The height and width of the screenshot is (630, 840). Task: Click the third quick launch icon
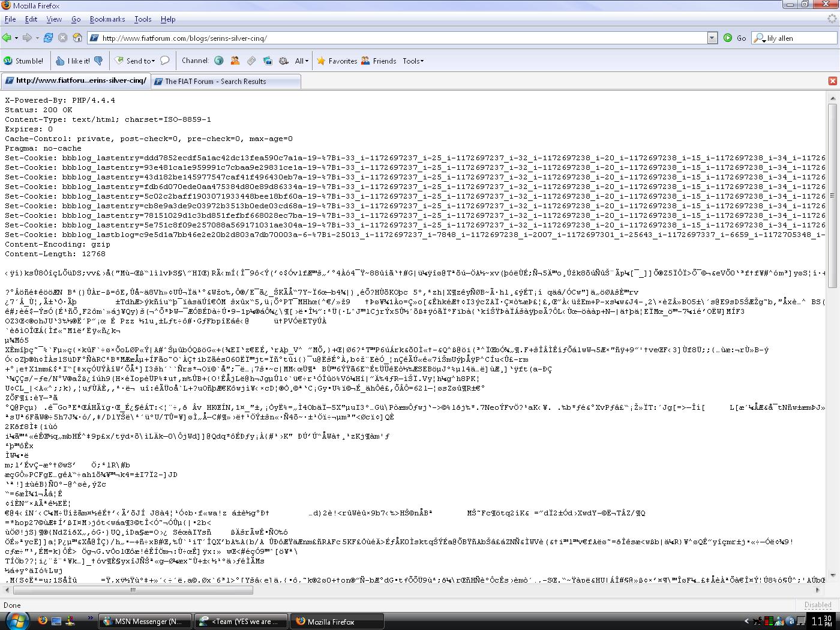click(x=71, y=621)
